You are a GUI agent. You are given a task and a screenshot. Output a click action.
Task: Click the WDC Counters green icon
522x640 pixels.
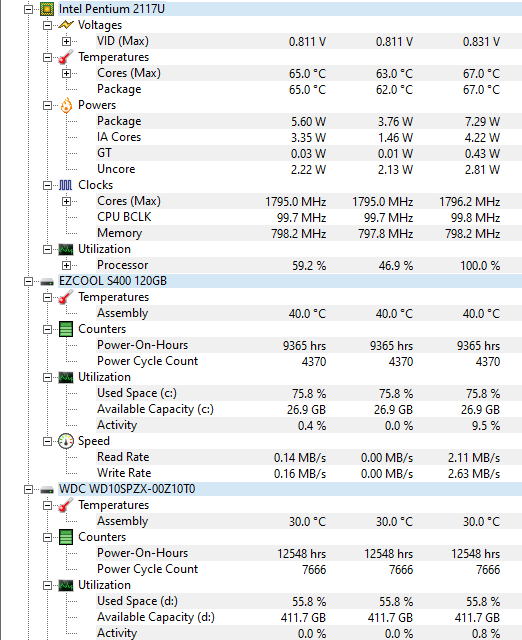66,537
